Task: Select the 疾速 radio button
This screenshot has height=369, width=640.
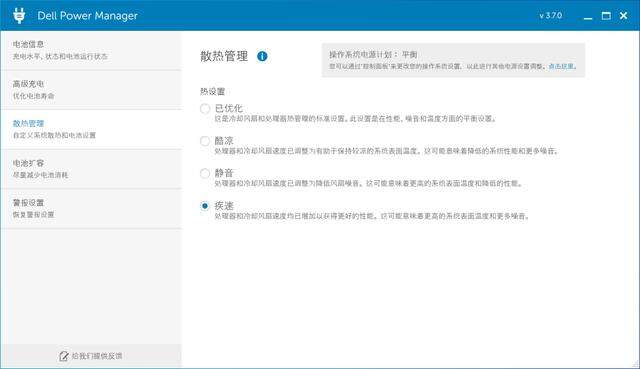Action: click(205, 206)
